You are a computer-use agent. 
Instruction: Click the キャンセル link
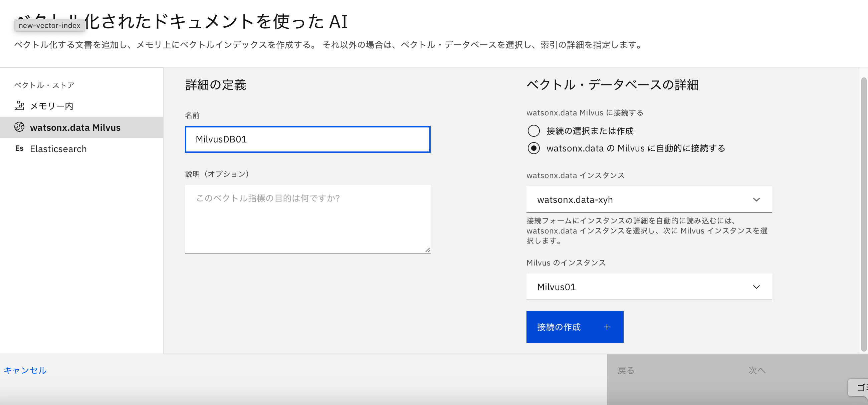tap(25, 370)
